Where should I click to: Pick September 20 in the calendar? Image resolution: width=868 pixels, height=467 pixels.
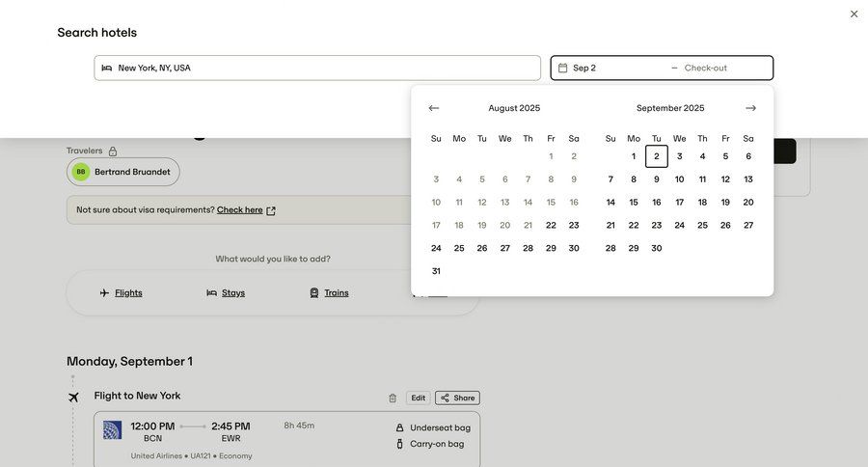[x=748, y=203]
